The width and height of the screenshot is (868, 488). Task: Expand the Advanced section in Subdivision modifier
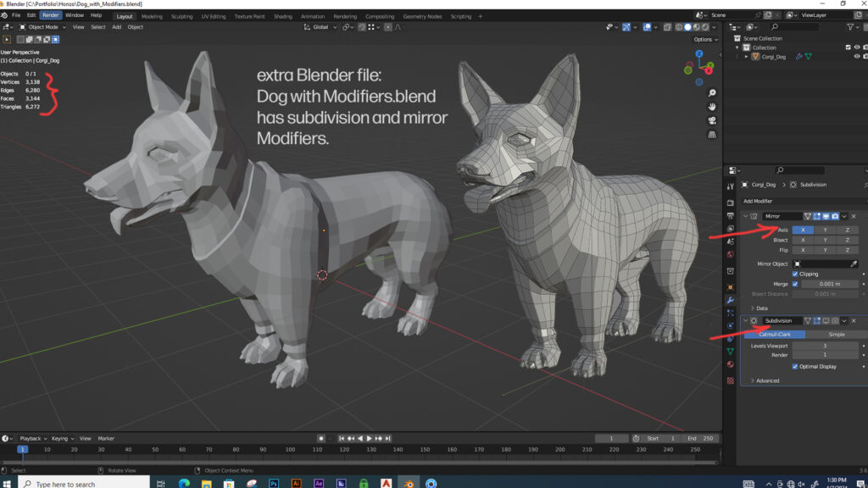pyautogui.click(x=767, y=380)
